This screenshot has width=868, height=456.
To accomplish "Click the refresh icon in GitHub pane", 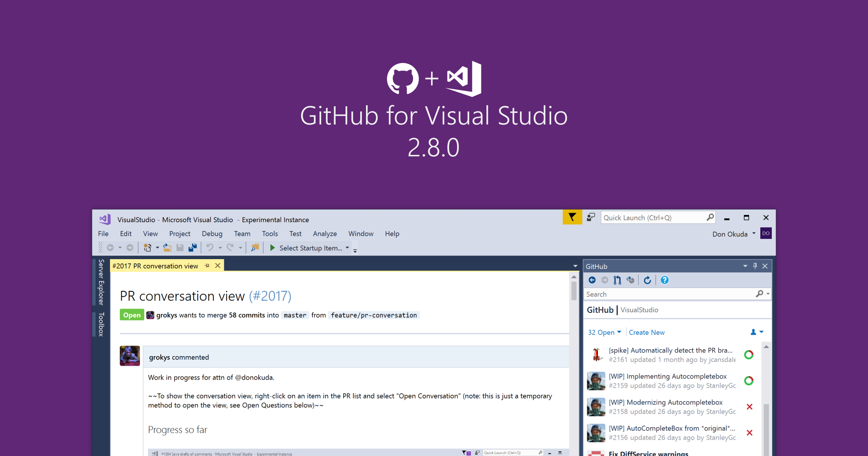I will tap(647, 280).
